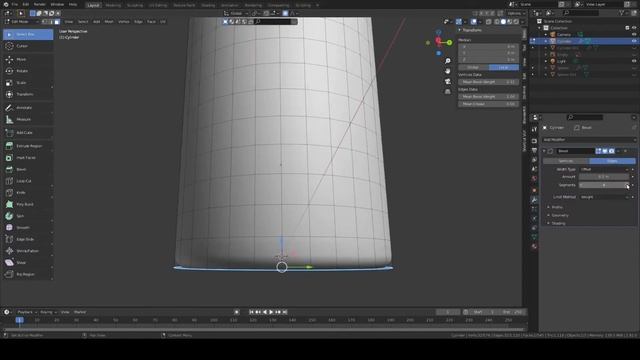Switch the median transform to Local
Image resolution: width=640 pixels, height=360 pixels.
[504, 67]
